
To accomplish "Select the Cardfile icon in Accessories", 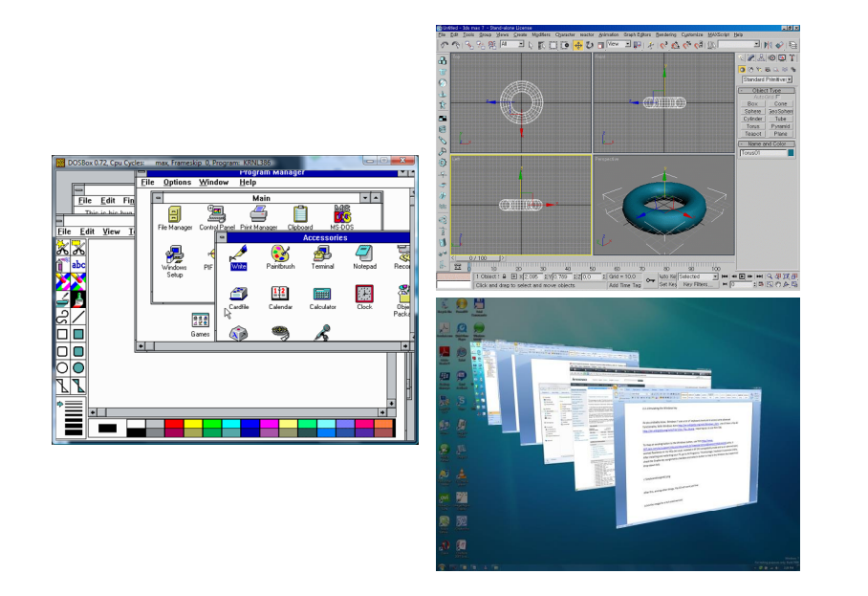I will click(239, 298).
